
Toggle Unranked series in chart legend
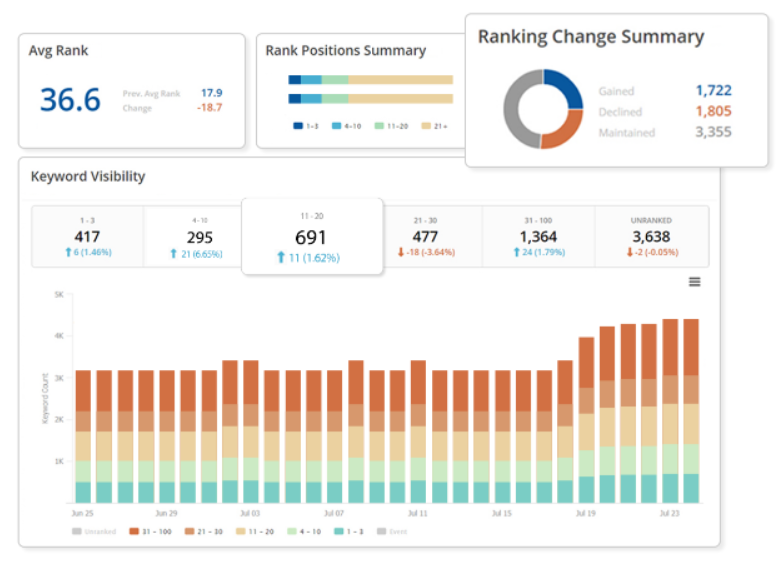click(94, 531)
